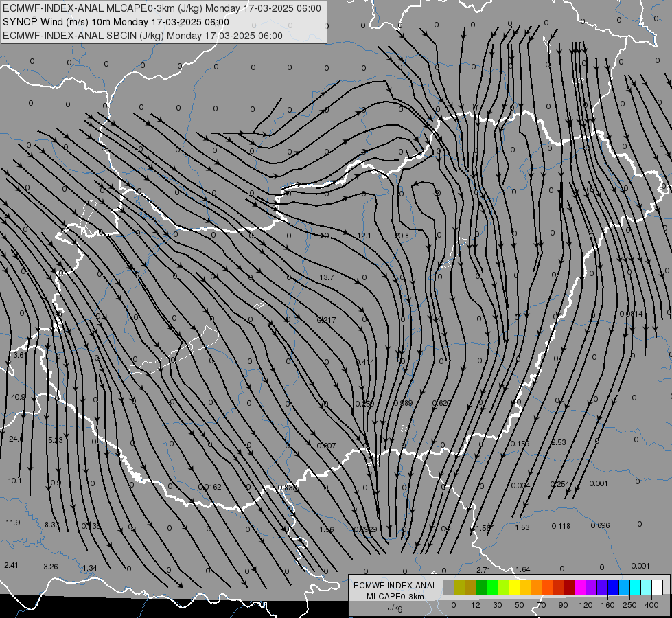The width and height of the screenshot is (672, 618).
Task: Click the map value 0.159
Action: 520,444
